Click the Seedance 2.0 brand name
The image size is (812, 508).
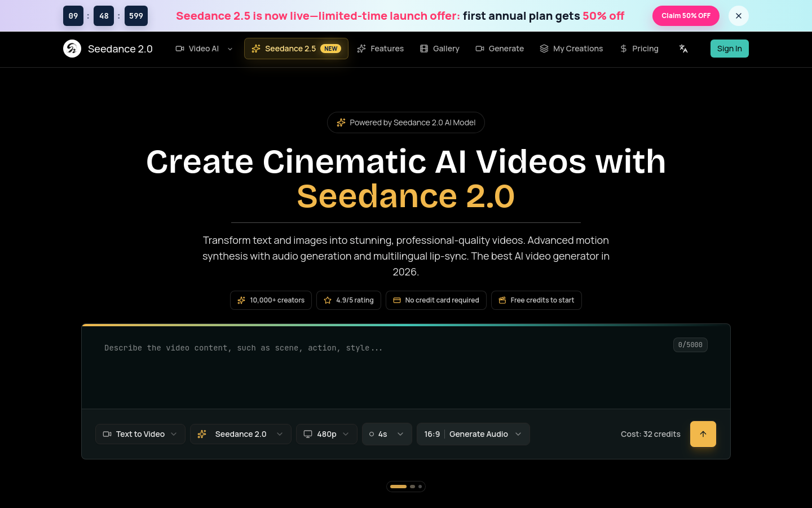click(x=120, y=49)
